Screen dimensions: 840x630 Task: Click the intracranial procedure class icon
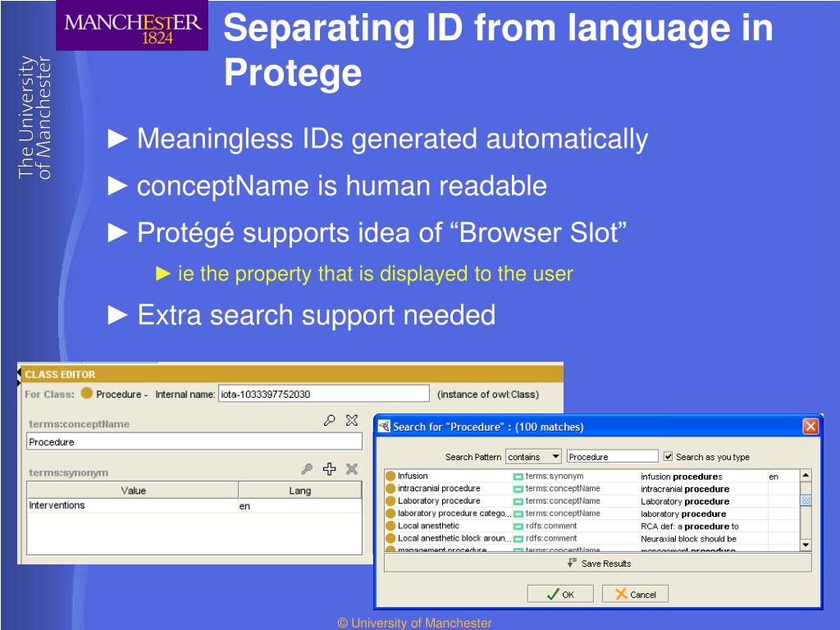tap(390, 488)
